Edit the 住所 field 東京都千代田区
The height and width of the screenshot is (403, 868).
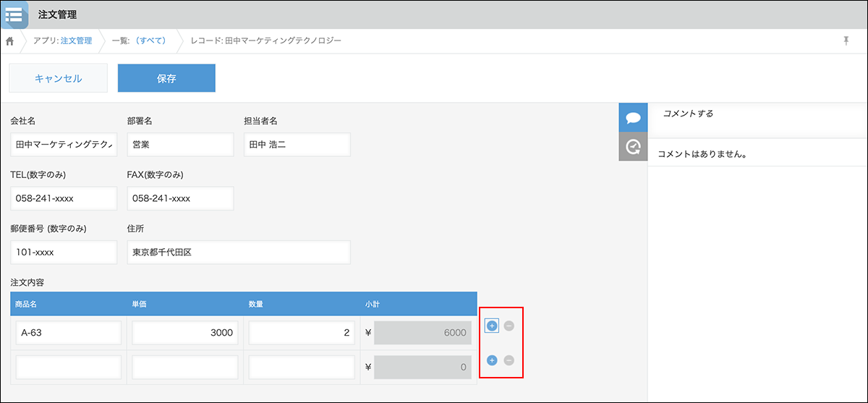239,253
